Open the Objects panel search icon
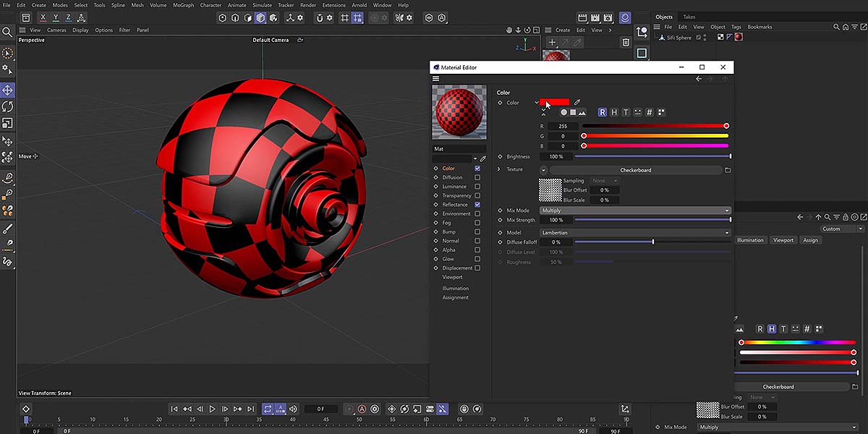The height and width of the screenshot is (434, 868). 837,27
